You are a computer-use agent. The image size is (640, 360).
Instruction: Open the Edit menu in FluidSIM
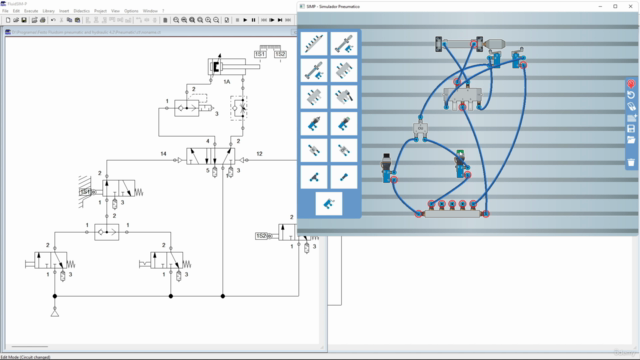pos(16,11)
